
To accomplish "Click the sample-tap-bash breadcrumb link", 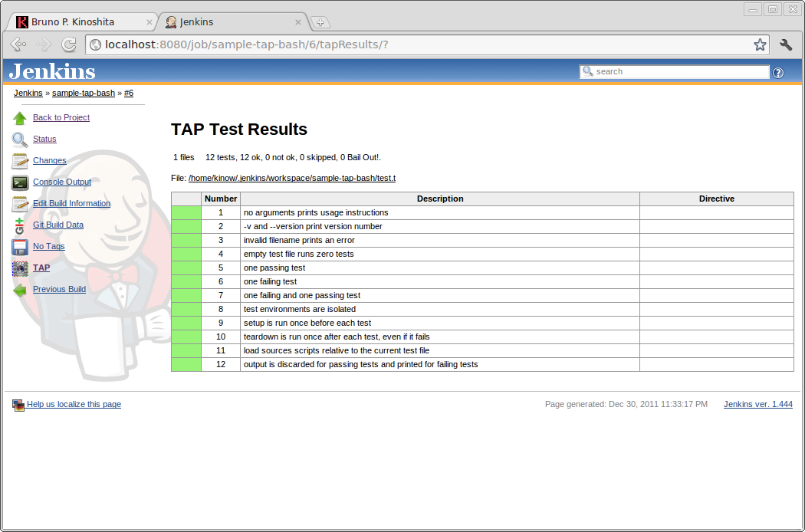I will point(84,93).
